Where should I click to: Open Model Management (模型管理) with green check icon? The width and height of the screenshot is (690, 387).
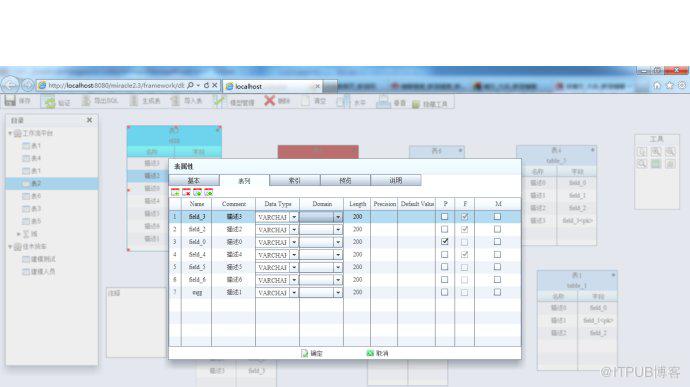(219, 101)
